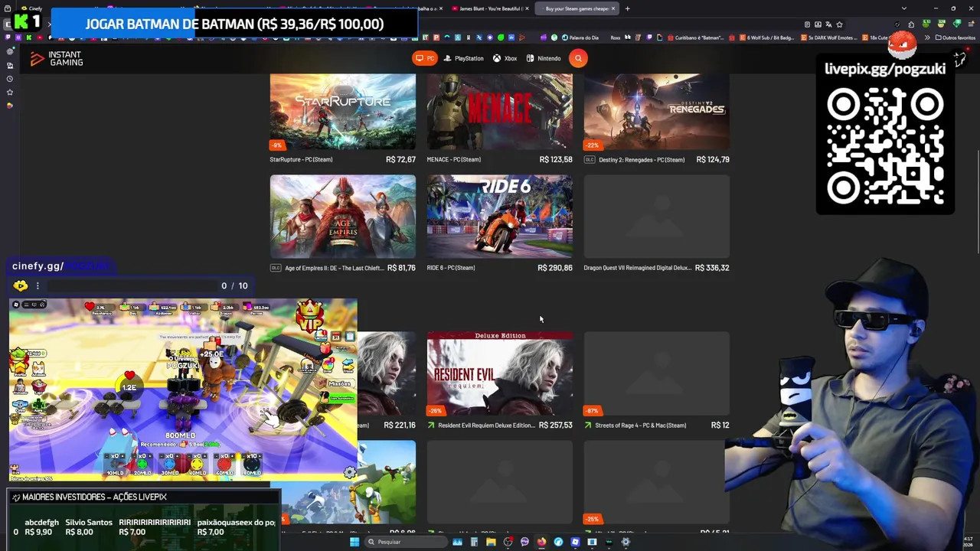
Task: Open a new browser tab
Action: pos(627,8)
